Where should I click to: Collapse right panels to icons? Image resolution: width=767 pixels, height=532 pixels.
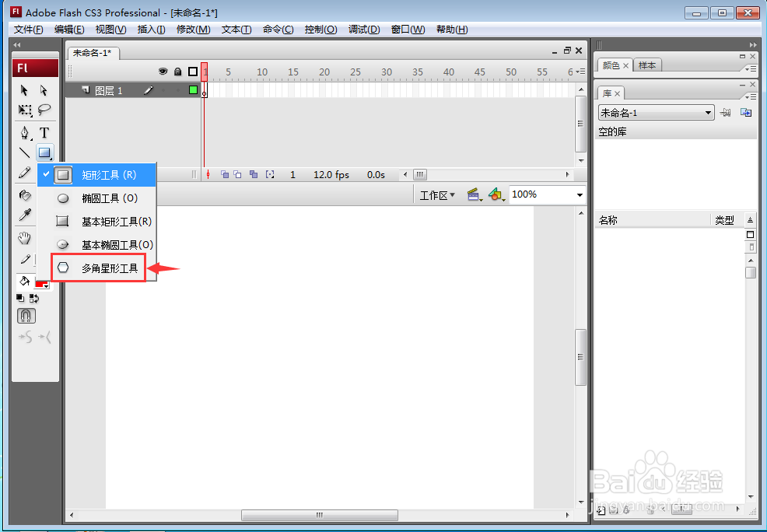752,44
